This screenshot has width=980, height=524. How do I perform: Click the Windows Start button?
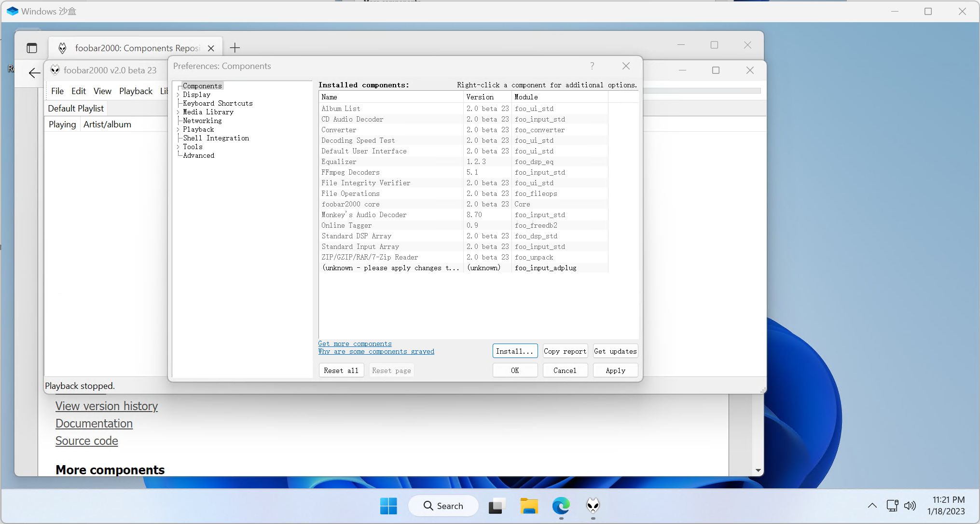click(388, 506)
